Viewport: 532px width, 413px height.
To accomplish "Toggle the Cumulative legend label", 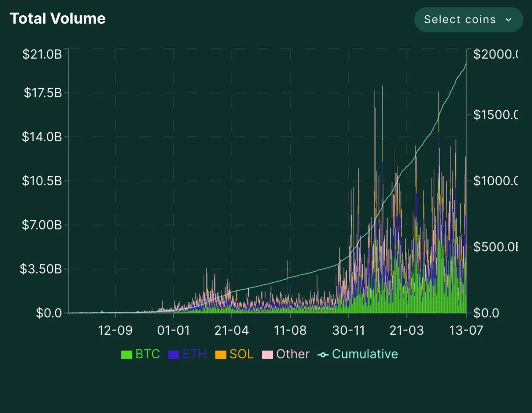I will (x=365, y=354).
